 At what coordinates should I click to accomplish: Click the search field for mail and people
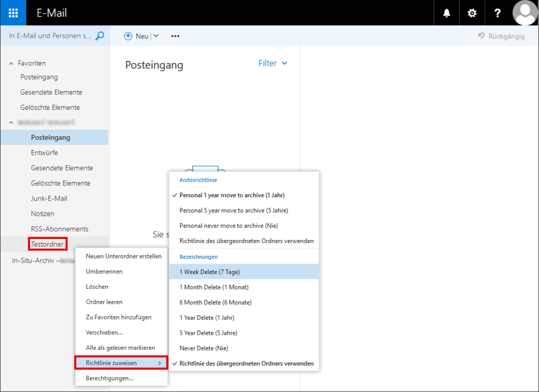pyautogui.click(x=50, y=36)
